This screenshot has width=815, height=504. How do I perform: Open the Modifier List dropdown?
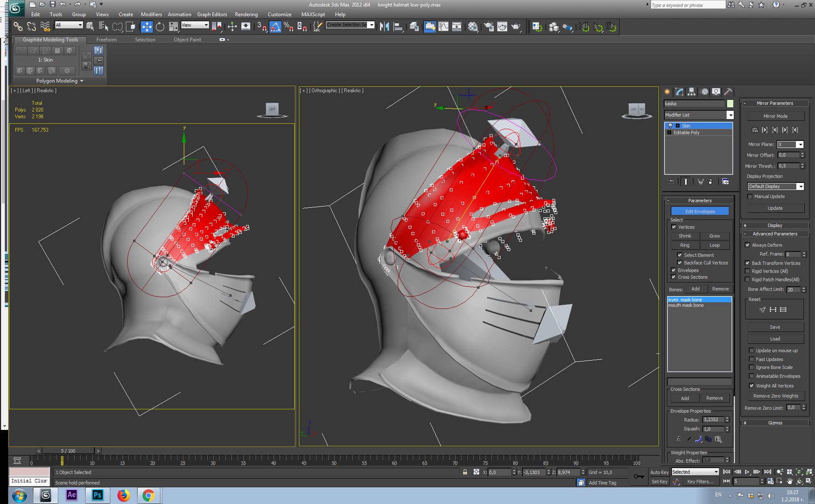click(x=699, y=115)
